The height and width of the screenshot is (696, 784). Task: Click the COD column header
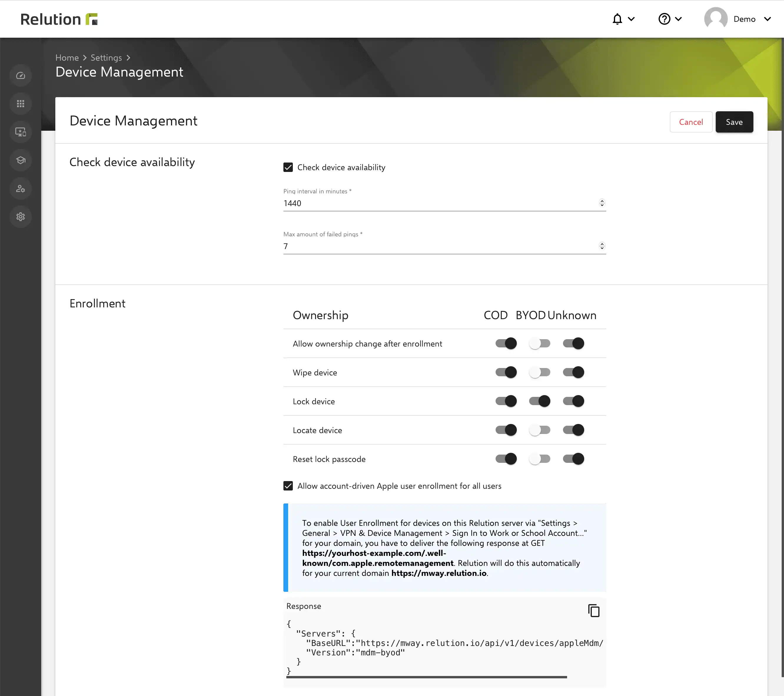[496, 315]
